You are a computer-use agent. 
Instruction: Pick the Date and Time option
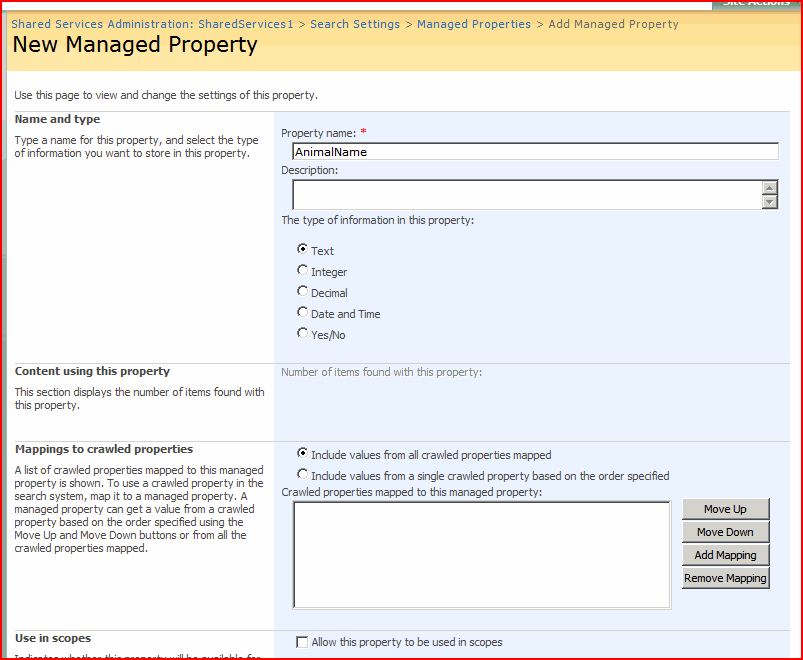coord(303,313)
